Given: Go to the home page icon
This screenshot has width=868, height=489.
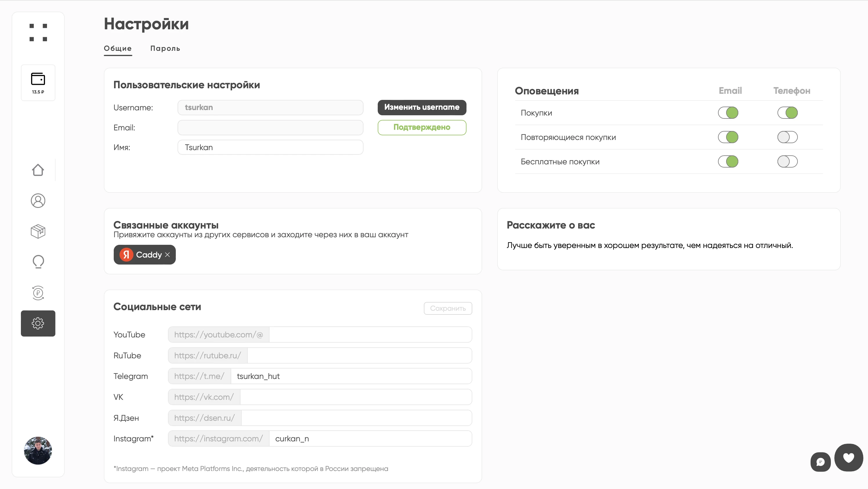Looking at the screenshot, I should click(x=38, y=170).
